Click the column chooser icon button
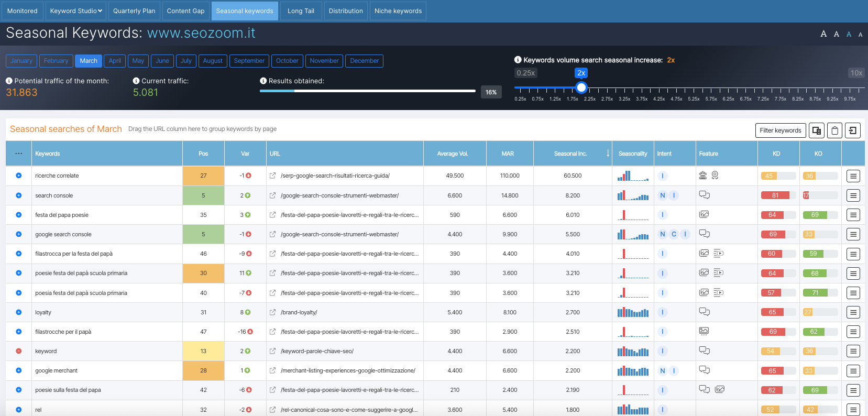This screenshot has height=416, width=868. (817, 130)
